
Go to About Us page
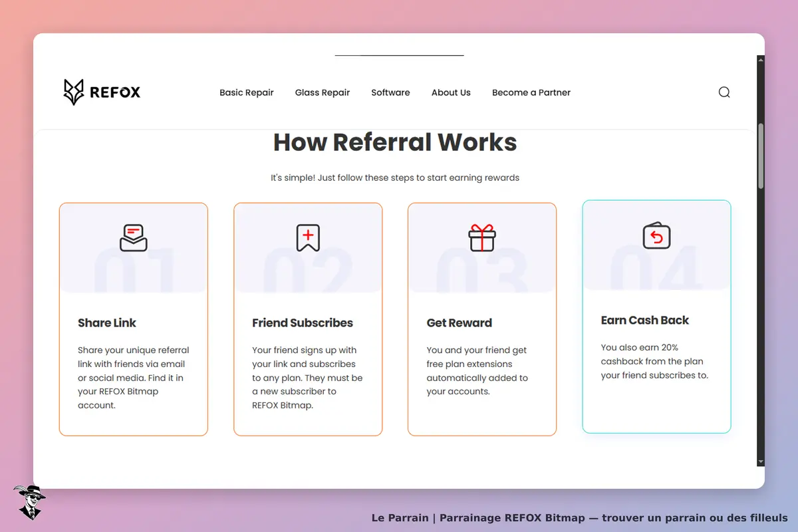[451, 92]
